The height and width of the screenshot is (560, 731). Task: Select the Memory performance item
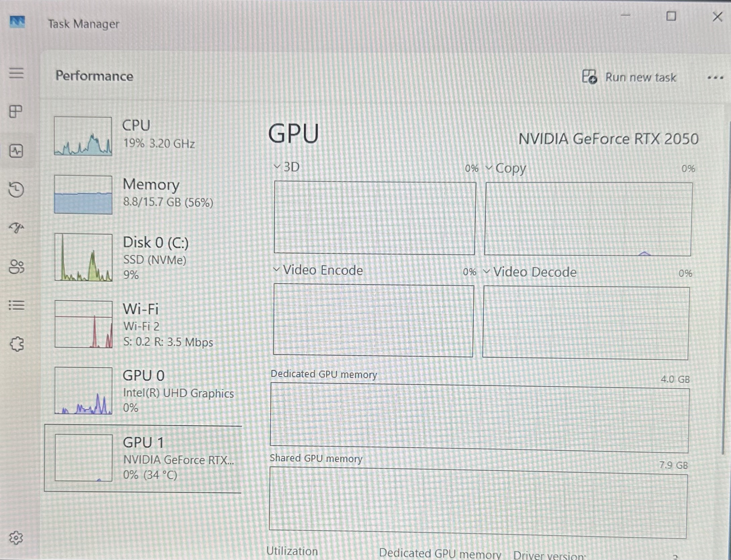[143, 195]
